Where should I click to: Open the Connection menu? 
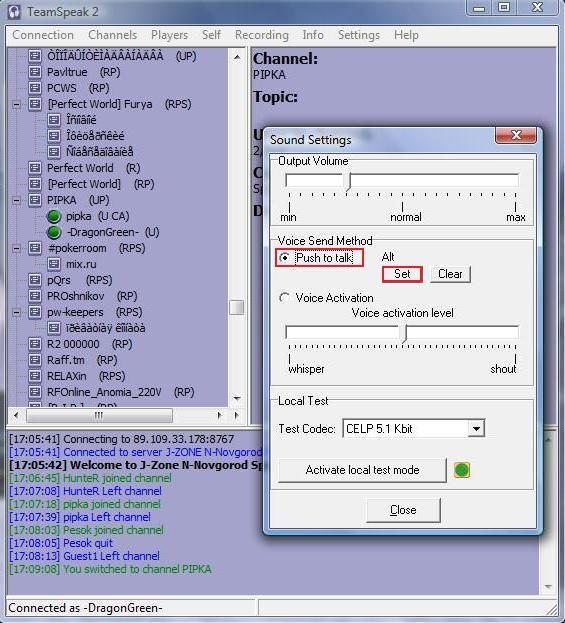43,35
